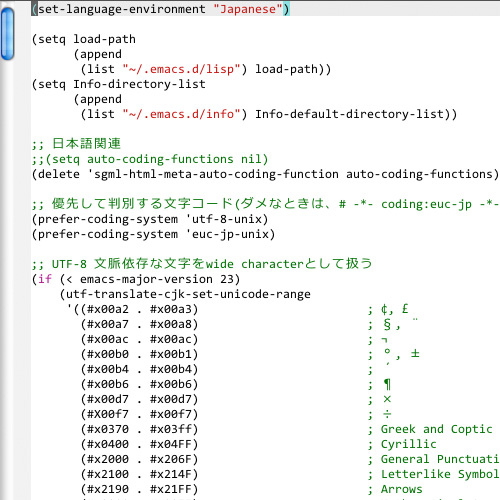Click the "; ×" multiplication sign comment
Image resolution: width=500 pixels, height=500 pixels.
click(x=379, y=399)
